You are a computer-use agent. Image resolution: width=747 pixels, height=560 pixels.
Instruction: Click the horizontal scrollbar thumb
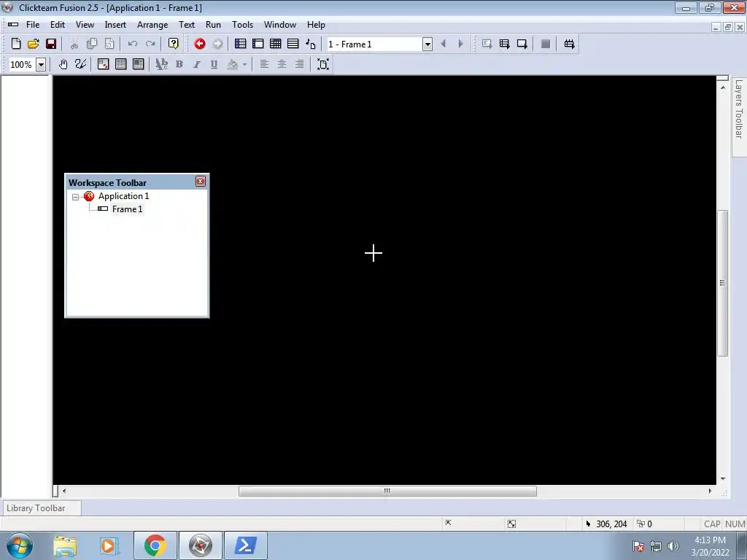coord(387,491)
